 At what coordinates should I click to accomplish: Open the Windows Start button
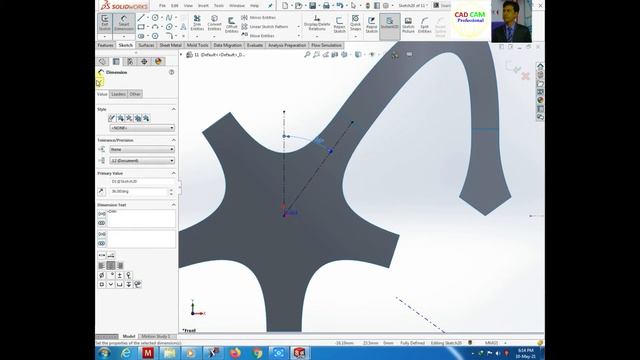(x=104, y=353)
